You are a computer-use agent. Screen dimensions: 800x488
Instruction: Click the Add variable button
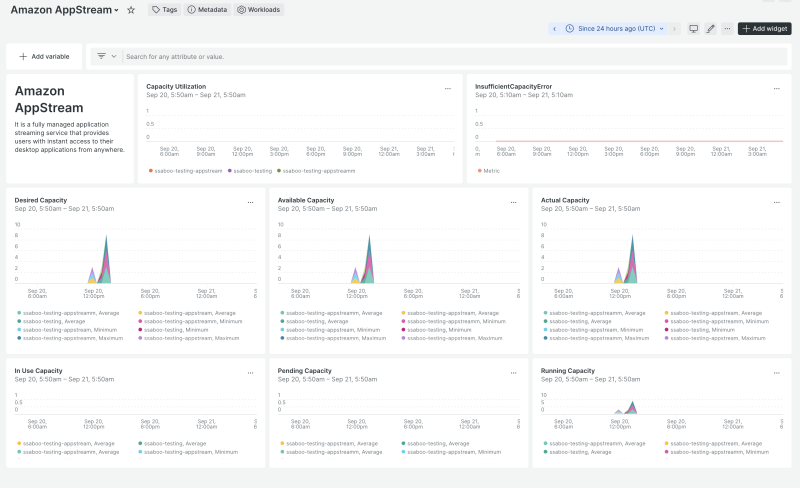(44, 57)
